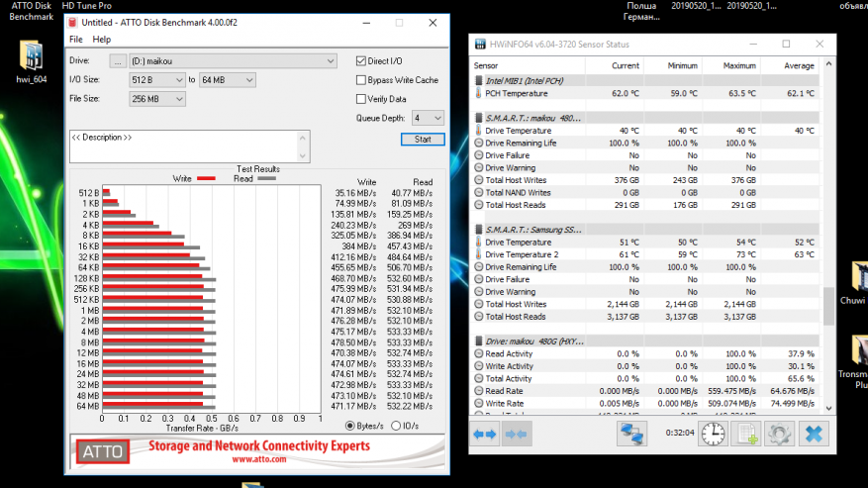Open the Chuwi desktop icon
The height and width of the screenshot is (488, 868).
click(856, 283)
